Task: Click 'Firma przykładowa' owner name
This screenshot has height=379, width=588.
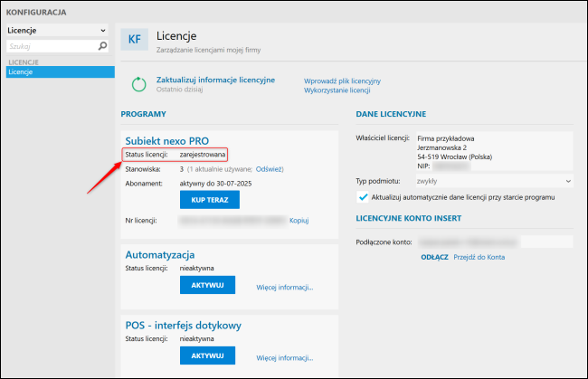Action: (445, 138)
